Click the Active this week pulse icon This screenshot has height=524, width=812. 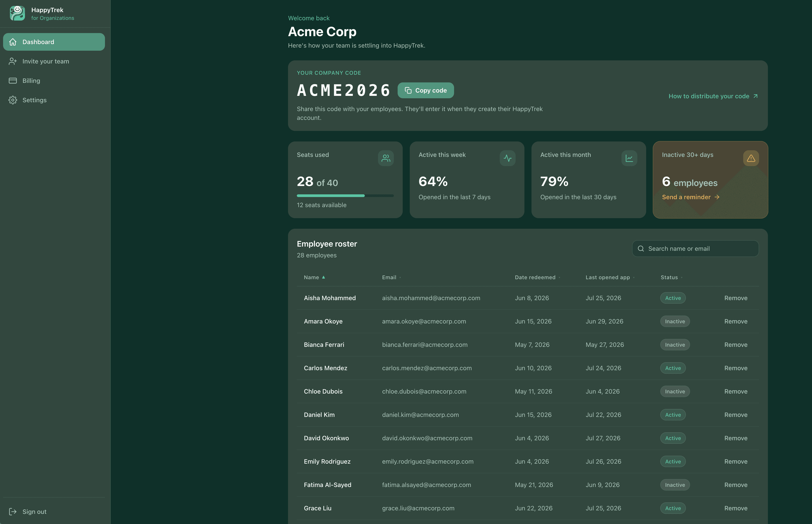tap(508, 158)
